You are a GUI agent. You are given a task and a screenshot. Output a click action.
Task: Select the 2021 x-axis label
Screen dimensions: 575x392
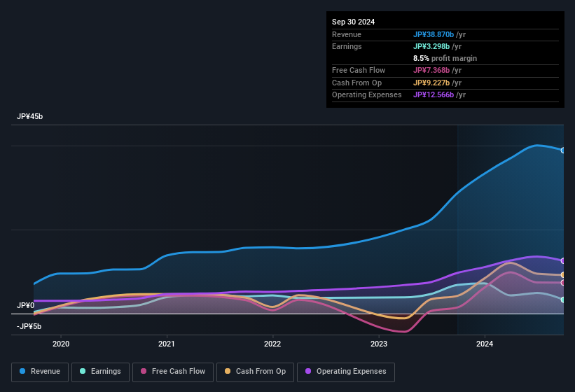(167, 344)
